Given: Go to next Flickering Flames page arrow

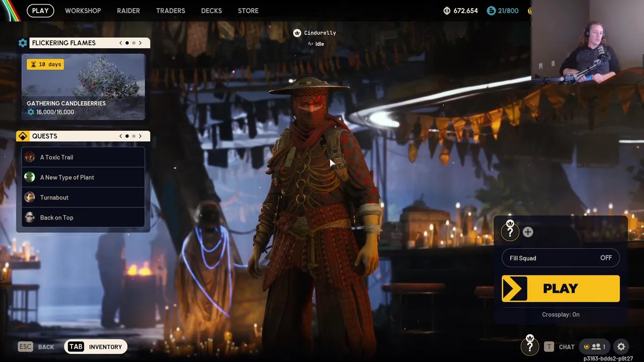Looking at the screenshot, I should (x=140, y=43).
